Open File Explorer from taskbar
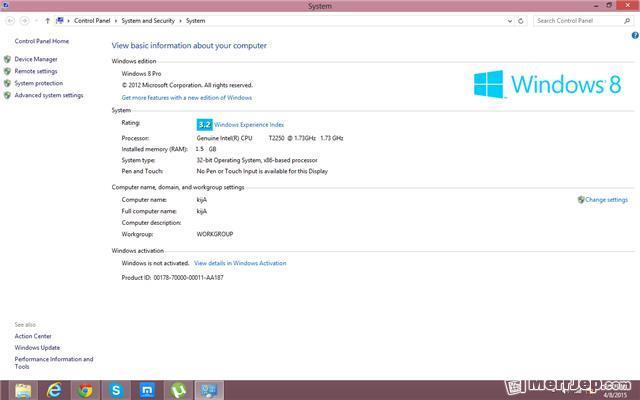Screen dimensions: 640x400 point(23,391)
